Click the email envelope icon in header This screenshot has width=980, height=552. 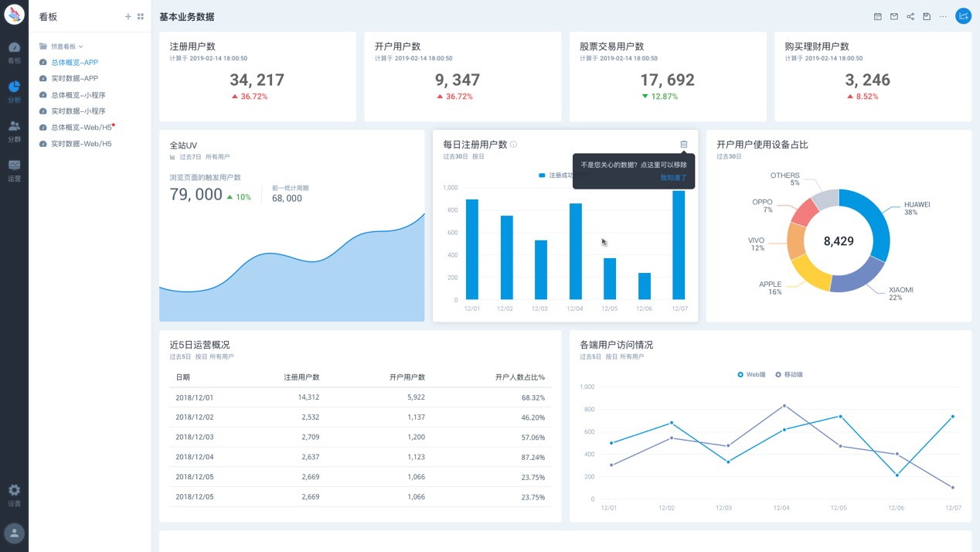[894, 16]
